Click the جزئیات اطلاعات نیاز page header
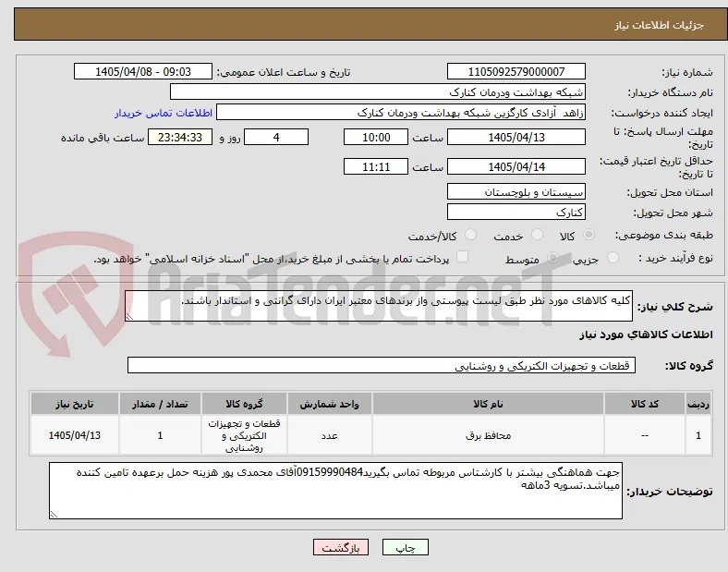This screenshot has width=728, height=572. [660, 25]
